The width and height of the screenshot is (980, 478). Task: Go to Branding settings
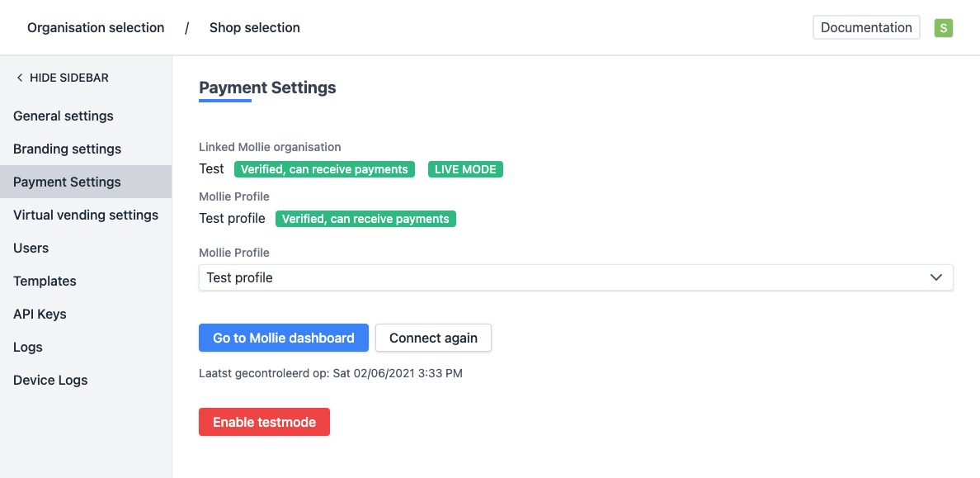(x=67, y=149)
